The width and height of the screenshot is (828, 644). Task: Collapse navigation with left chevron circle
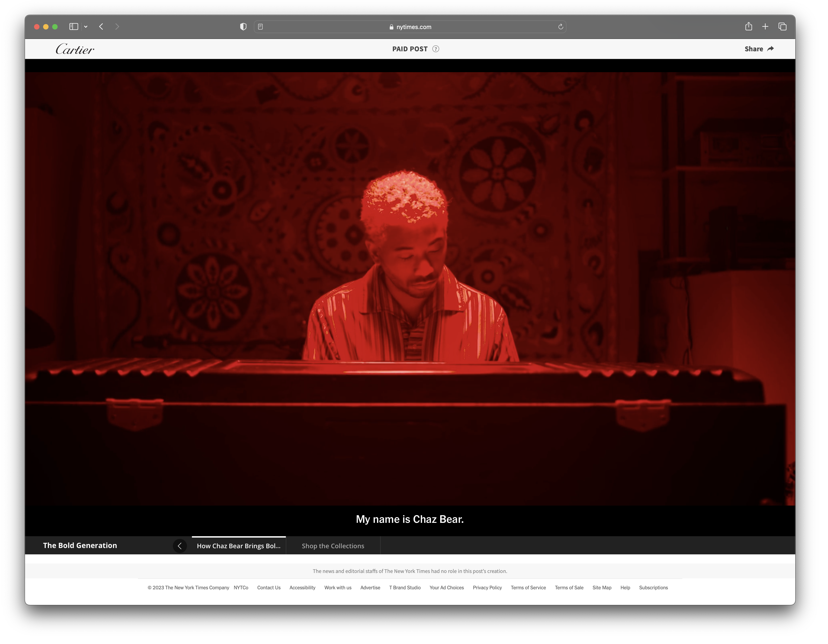click(x=180, y=546)
